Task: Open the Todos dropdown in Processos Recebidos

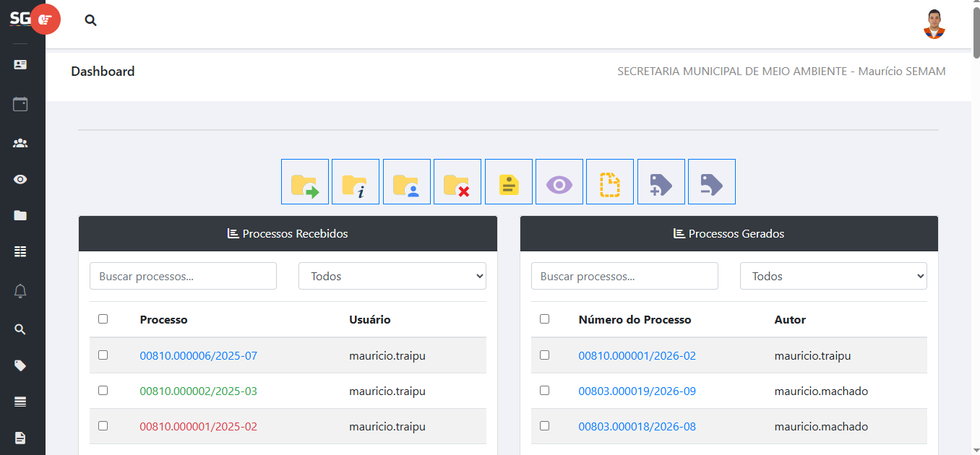Action: (x=392, y=276)
